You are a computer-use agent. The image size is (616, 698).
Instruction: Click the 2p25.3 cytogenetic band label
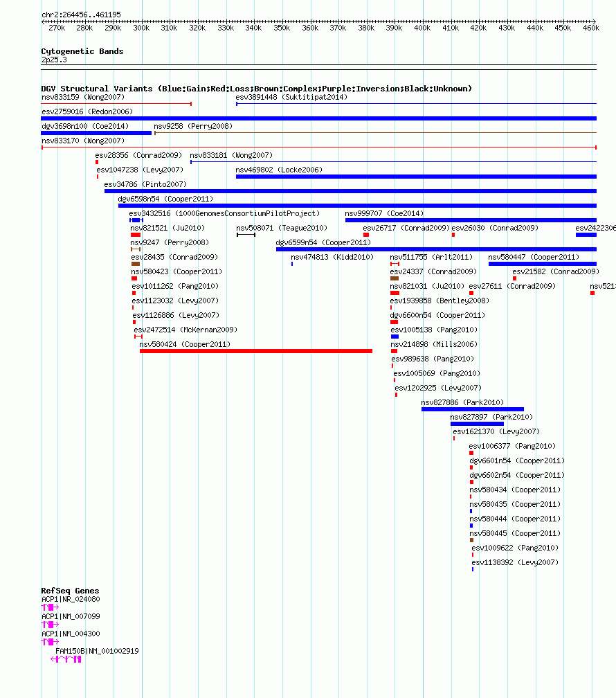54,60
